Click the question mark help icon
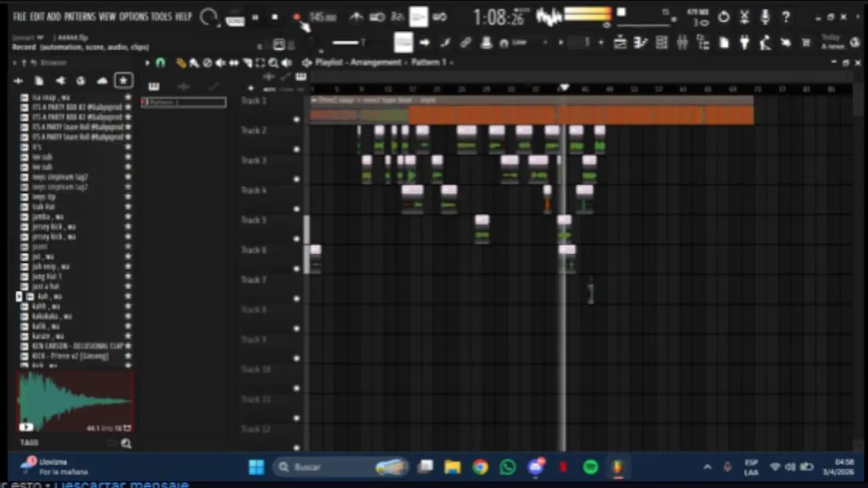 786,18
